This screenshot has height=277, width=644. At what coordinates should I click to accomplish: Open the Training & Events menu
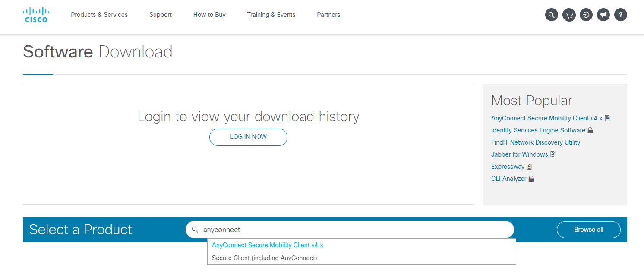[271, 15]
